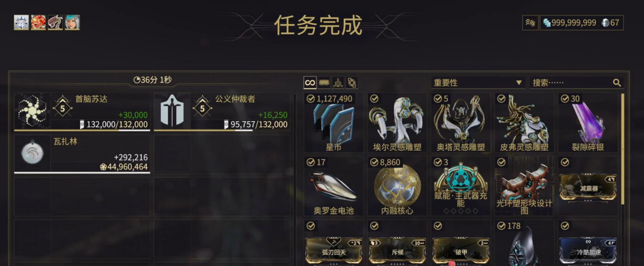The image size is (644, 266).
Task: Select the infinity "all items" filter tab
Action: pyautogui.click(x=310, y=83)
